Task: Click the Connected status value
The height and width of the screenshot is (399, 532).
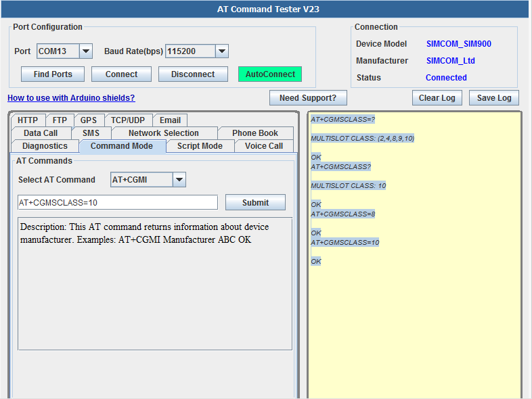Action: pos(446,78)
